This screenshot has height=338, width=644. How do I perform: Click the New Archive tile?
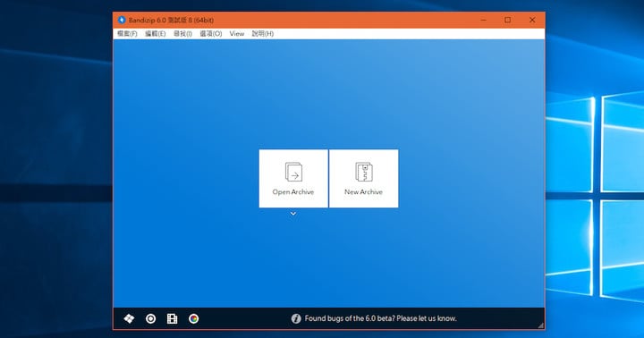pyautogui.click(x=363, y=179)
